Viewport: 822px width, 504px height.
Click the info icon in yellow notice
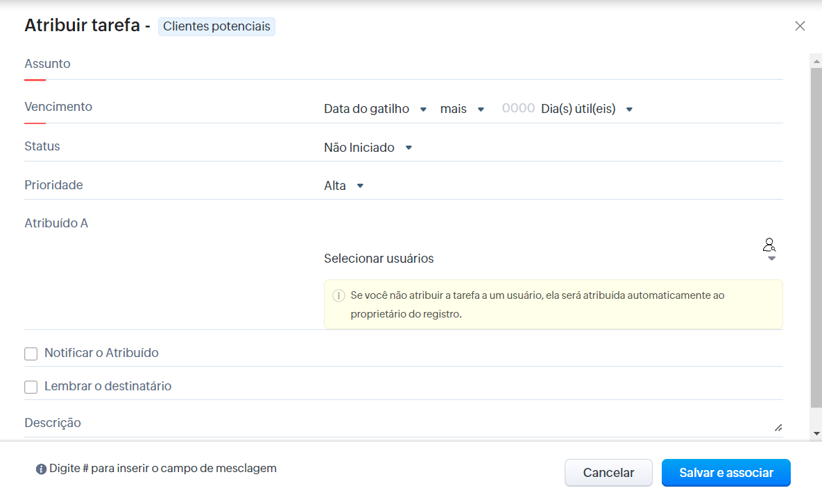click(x=339, y=295)
